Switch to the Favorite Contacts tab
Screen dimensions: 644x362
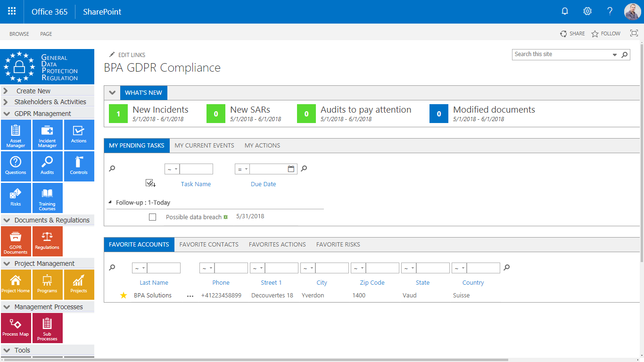tap(209, 245)
